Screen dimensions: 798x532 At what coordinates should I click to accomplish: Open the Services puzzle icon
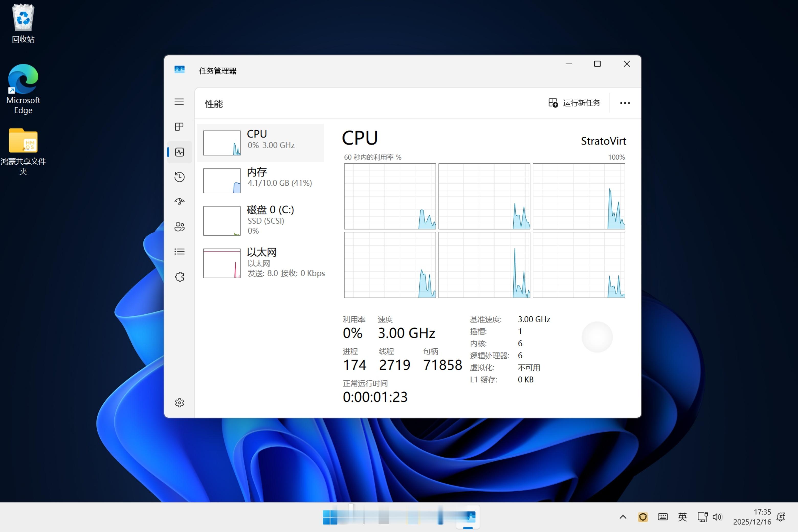[179, 276]
